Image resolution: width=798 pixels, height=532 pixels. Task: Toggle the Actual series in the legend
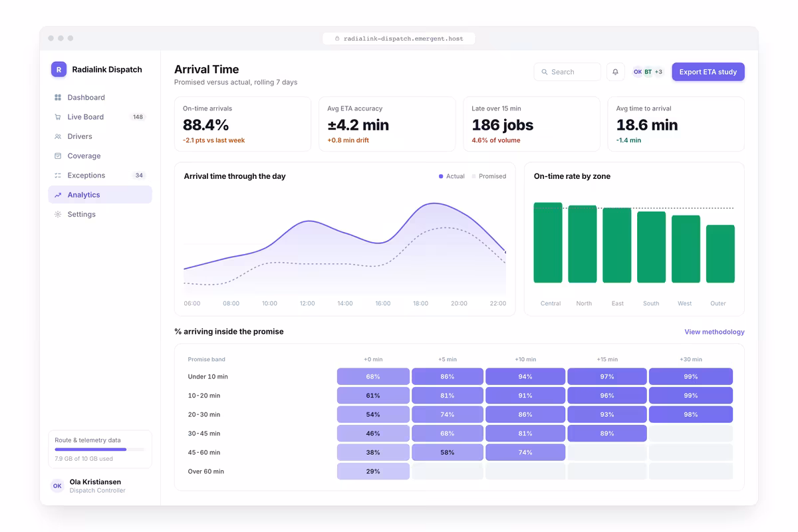coord(452,176)
